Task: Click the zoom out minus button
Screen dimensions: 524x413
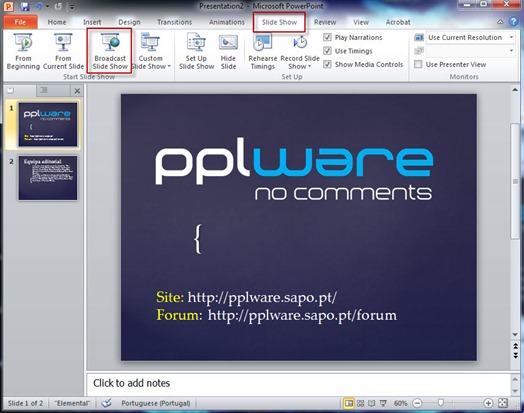Action: click(417, 403)
